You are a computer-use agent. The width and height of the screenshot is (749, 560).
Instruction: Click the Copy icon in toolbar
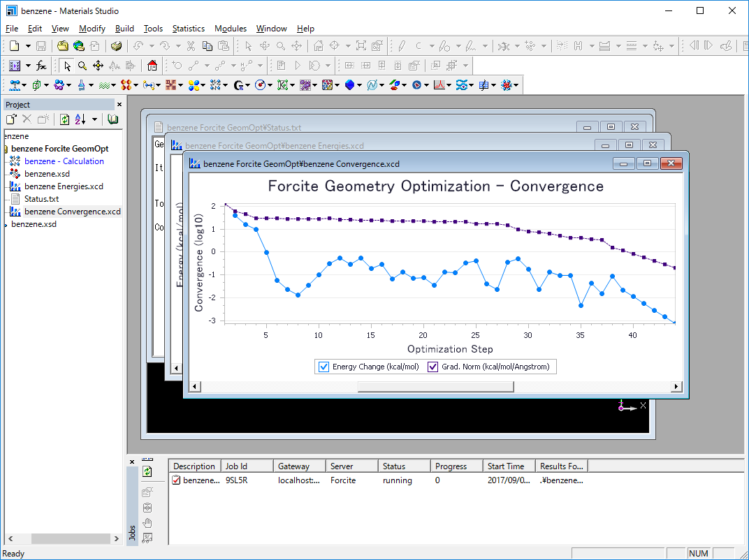pyautogui.click(x=207, y=46)
